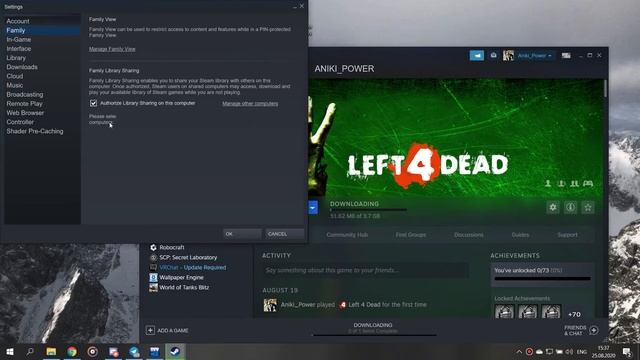Click the activity status input field
Image resolution: width=640 pixels, height=360 pixels.
pyautogui.click(x=365, y=270)
